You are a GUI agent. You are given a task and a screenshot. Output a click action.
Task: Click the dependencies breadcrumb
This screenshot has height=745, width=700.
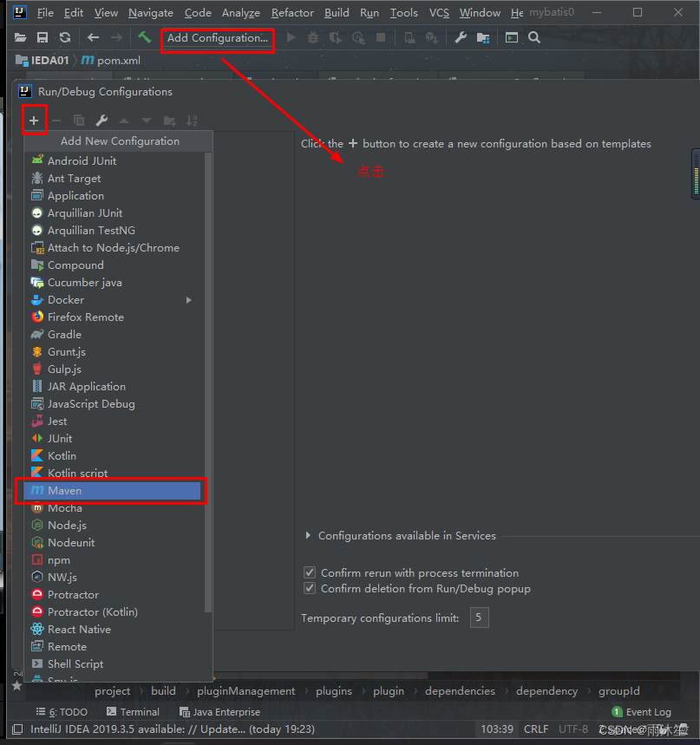point(460,691)
